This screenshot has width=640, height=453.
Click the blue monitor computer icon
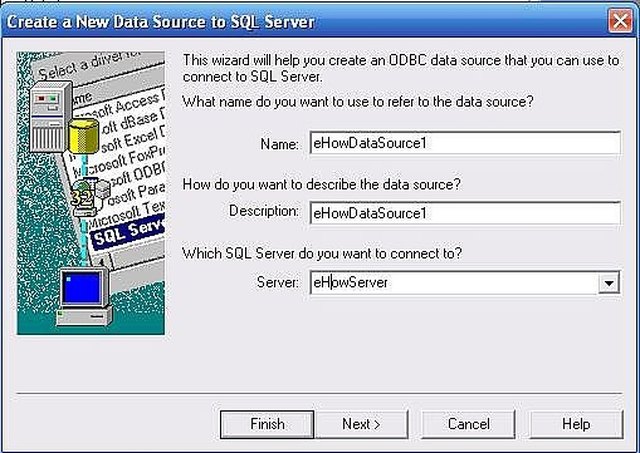[84, 297]
